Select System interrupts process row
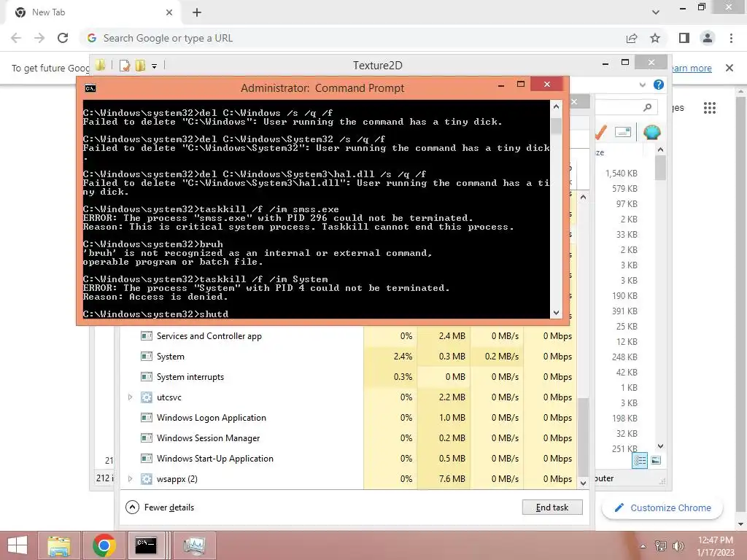The width and height of the screenshot is (747, 560). click(349, 377)
